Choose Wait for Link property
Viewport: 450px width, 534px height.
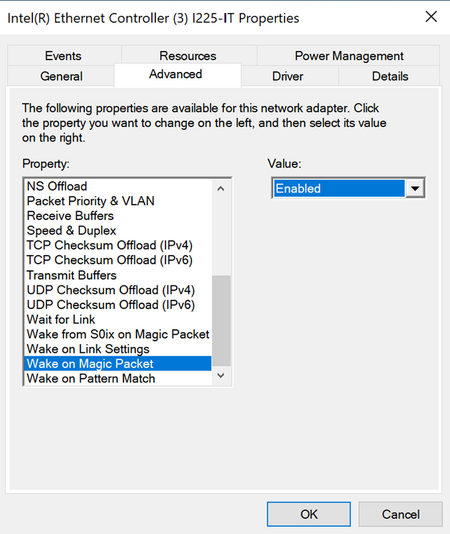tap(118, 319)
